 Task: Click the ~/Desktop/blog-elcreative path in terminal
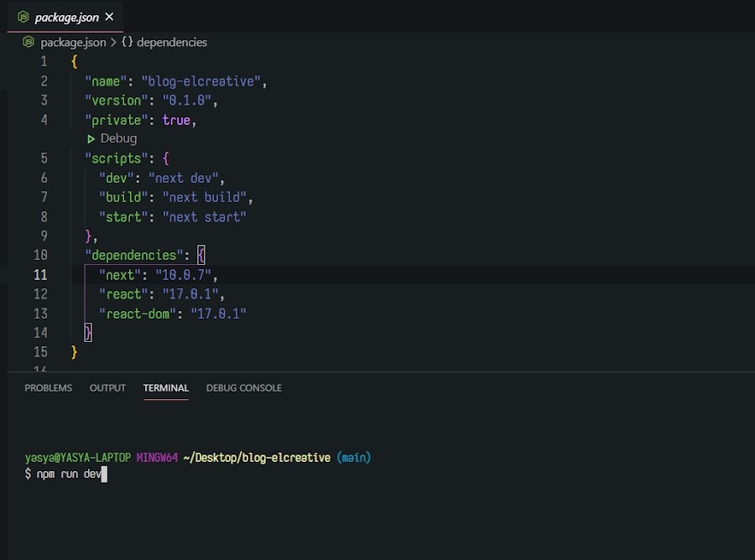pos(258,458)
